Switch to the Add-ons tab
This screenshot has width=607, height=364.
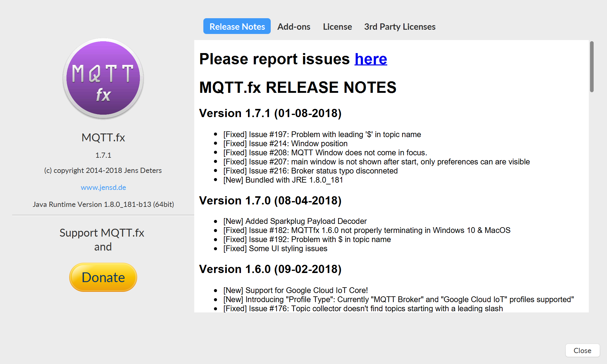click(x=293, y=27)
